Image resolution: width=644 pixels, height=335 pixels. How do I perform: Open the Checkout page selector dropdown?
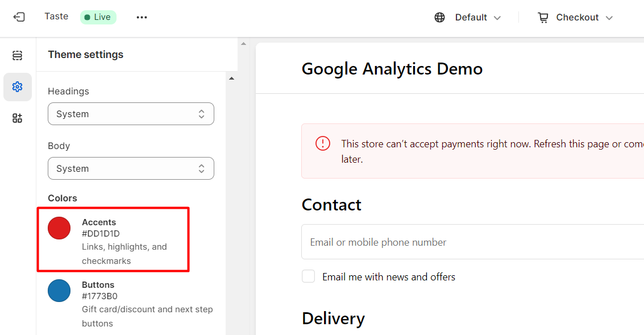[x=584, y=17]
